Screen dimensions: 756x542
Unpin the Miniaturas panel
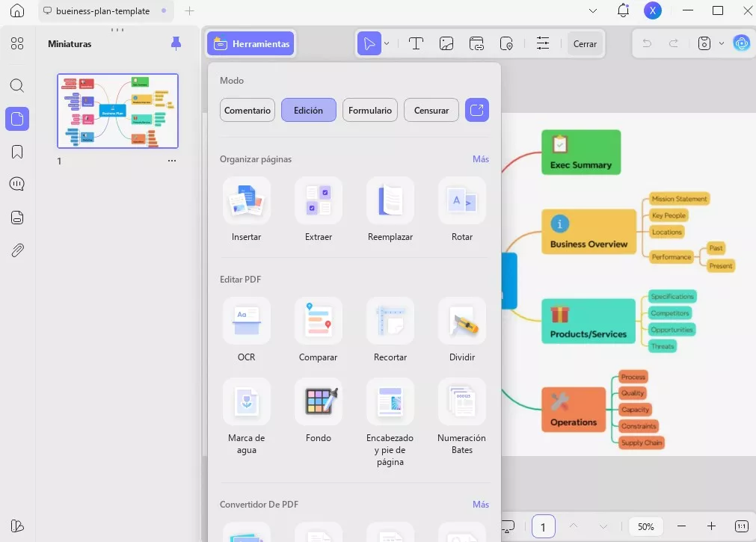point(176,43)
